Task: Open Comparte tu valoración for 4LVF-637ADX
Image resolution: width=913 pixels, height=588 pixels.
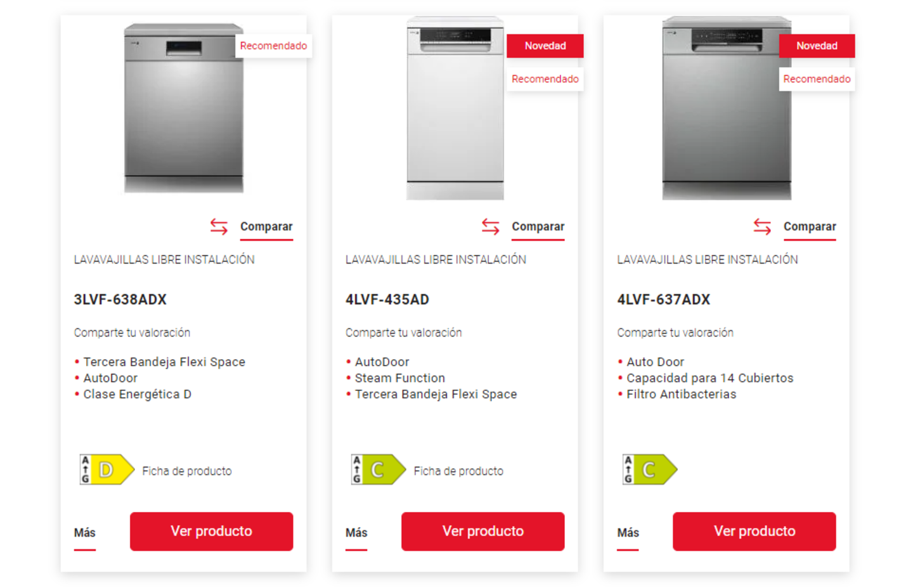Action: tap(675, 333)
